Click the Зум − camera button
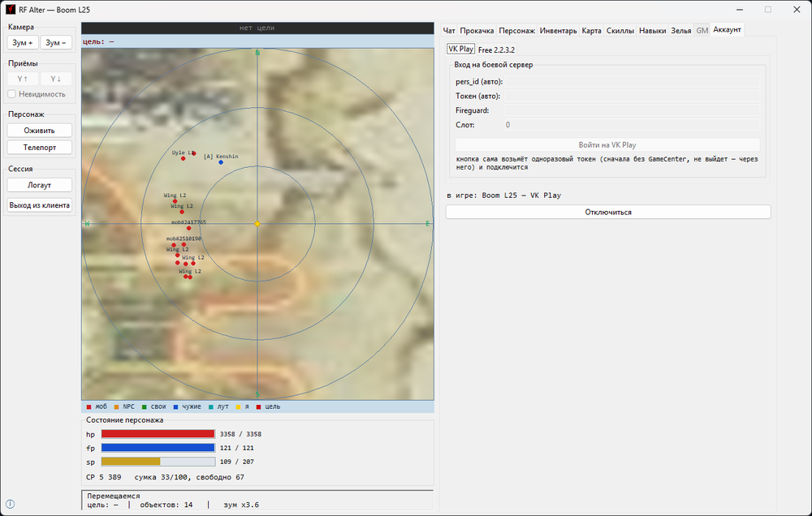The height and width of the screenshot is (516, 812). 56,42
